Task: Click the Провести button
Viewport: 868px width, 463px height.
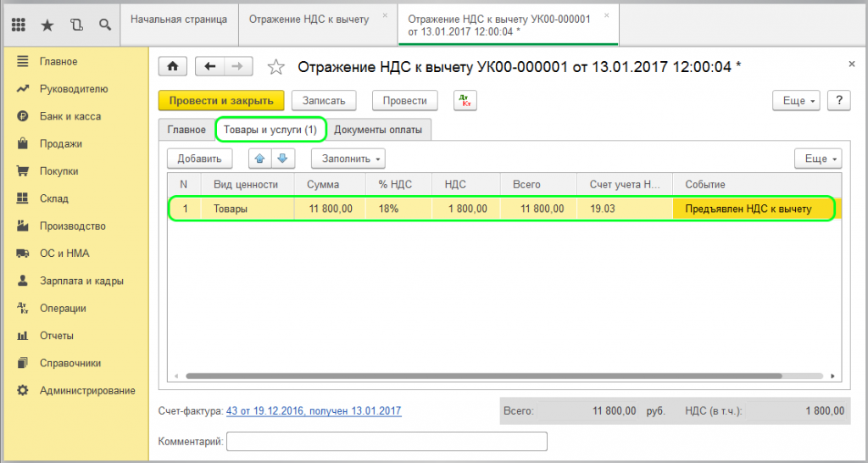Action: (405, 101)
